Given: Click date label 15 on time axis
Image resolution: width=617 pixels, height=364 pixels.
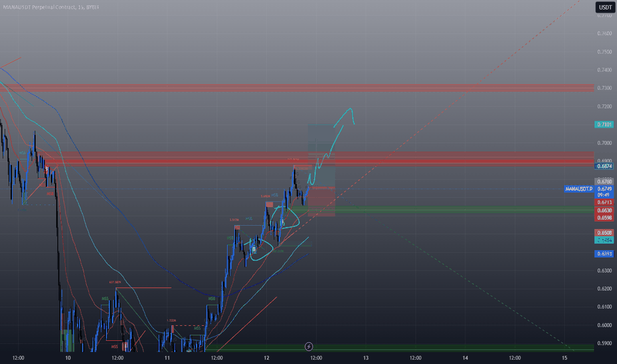Looking at the screenshot, I should [564, 357].
